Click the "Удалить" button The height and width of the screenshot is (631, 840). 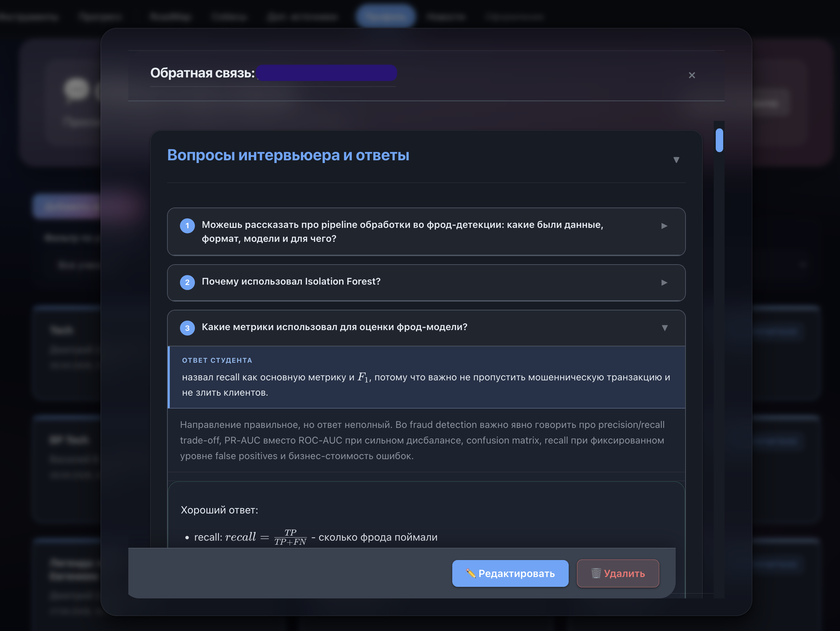click(x=618, y=573)
